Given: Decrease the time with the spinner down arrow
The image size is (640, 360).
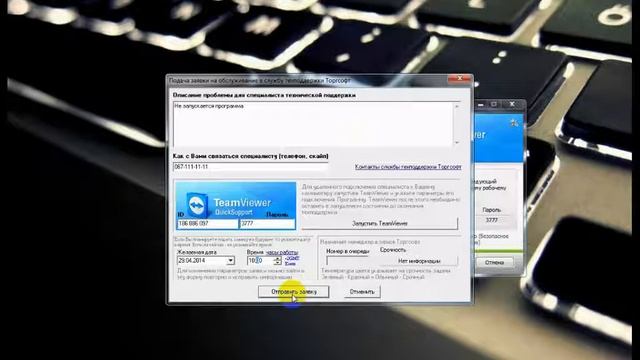Looking at the screenshot, I should (278, 262).
